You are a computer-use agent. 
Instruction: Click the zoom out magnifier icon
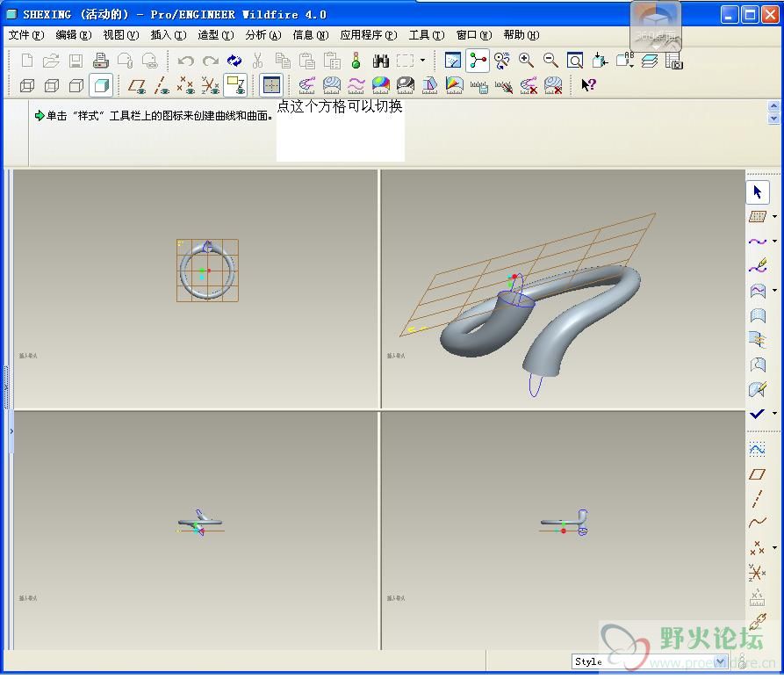coord(550,61)
